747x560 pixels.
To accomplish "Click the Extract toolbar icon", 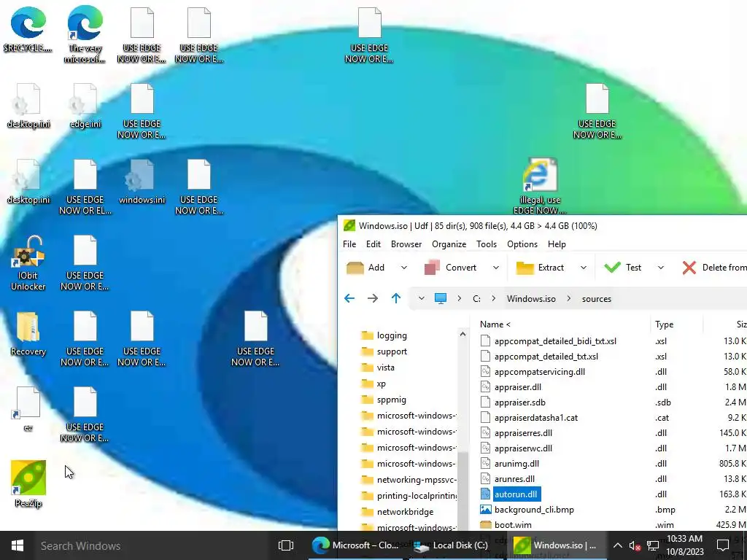I will pos(525,268).
